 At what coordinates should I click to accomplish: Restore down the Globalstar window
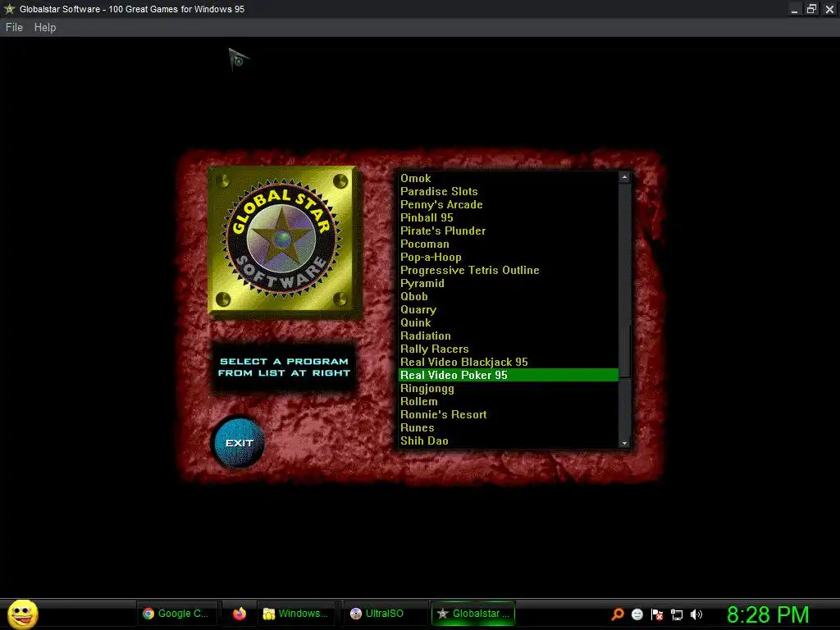click(x=812, y=9)
